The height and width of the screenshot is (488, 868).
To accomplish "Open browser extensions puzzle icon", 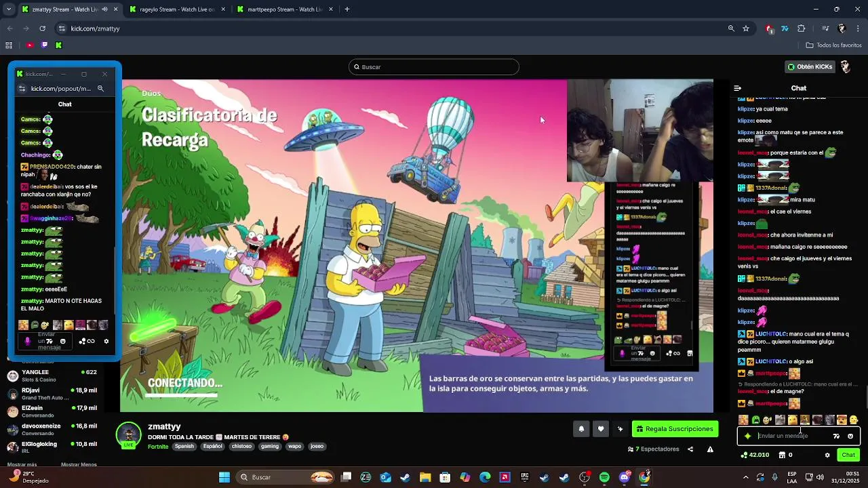I will click(x=801, y=28).
